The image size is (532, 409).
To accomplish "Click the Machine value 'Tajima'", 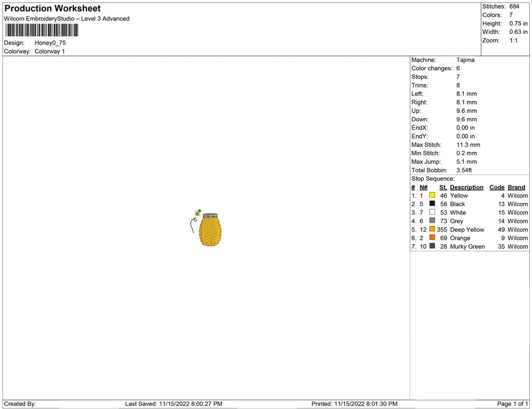I will (465, 60).
